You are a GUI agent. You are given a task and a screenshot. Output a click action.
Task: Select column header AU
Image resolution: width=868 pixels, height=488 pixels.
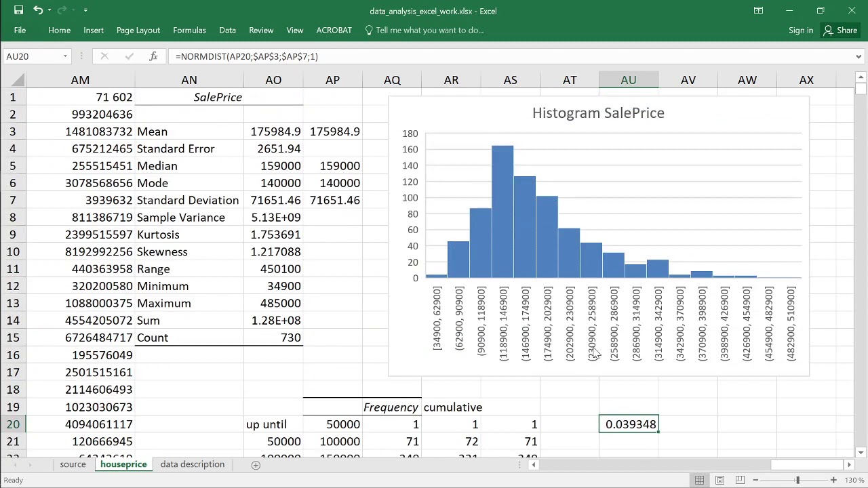coord(629,80)
